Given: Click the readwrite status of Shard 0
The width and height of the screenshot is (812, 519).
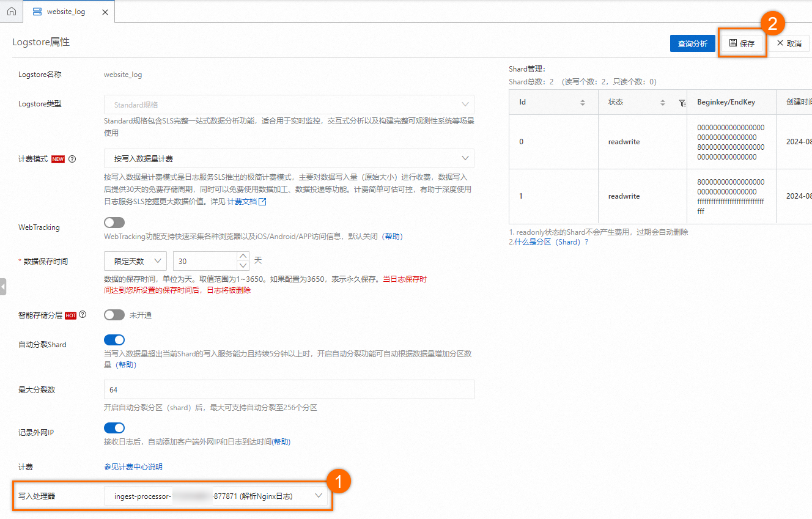Looking at the screenshot, I should click(624, 142).
